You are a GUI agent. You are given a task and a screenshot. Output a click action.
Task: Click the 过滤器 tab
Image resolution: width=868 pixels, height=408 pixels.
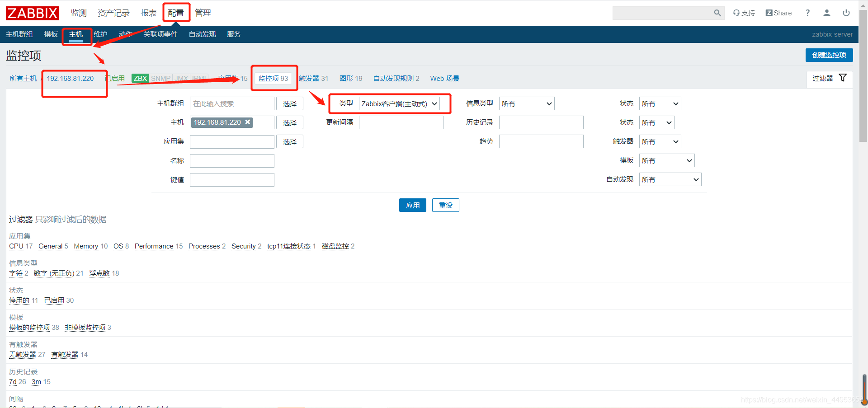(830, 79)
